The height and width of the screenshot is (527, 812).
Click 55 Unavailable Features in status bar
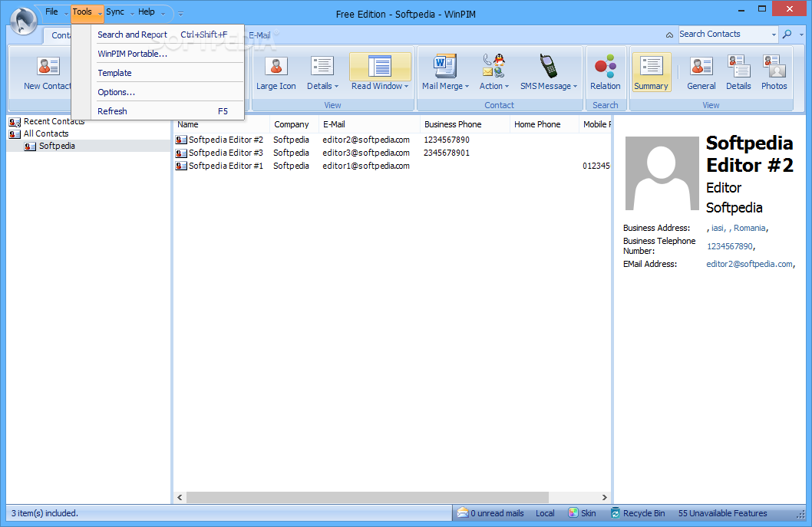722,513
